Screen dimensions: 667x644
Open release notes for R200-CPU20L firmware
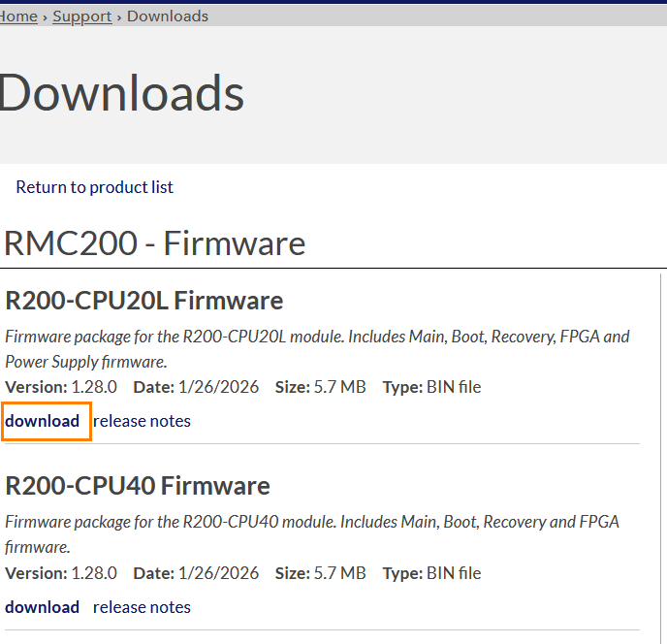142,421
